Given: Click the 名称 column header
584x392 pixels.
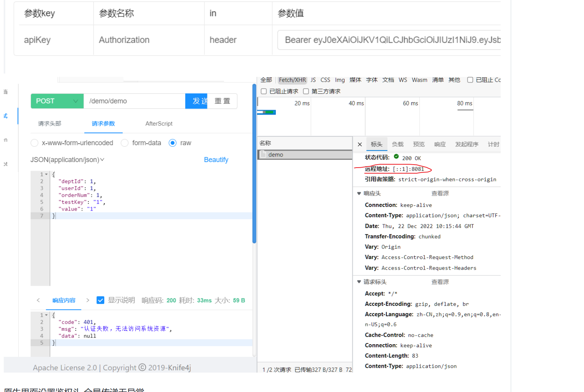Looking at the screenshot, I should (x=305, y=143).
